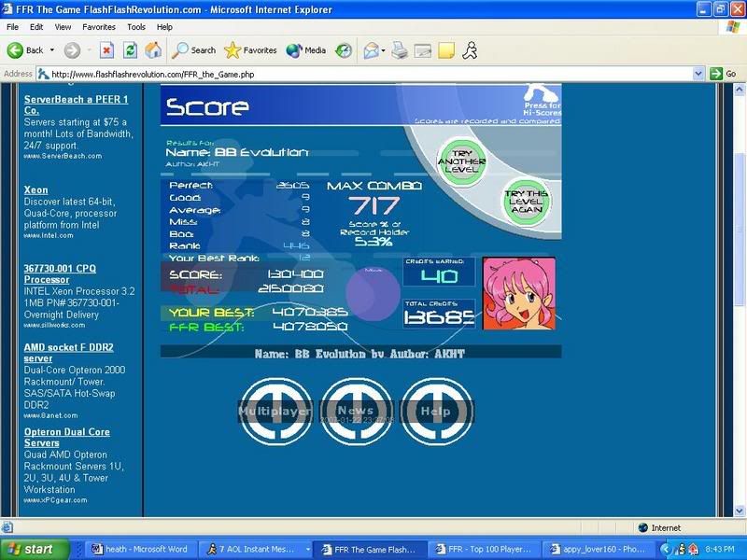Click the Internet zone globe in status bar
This screenshot has width=747, height=560.
click(642, 527)
